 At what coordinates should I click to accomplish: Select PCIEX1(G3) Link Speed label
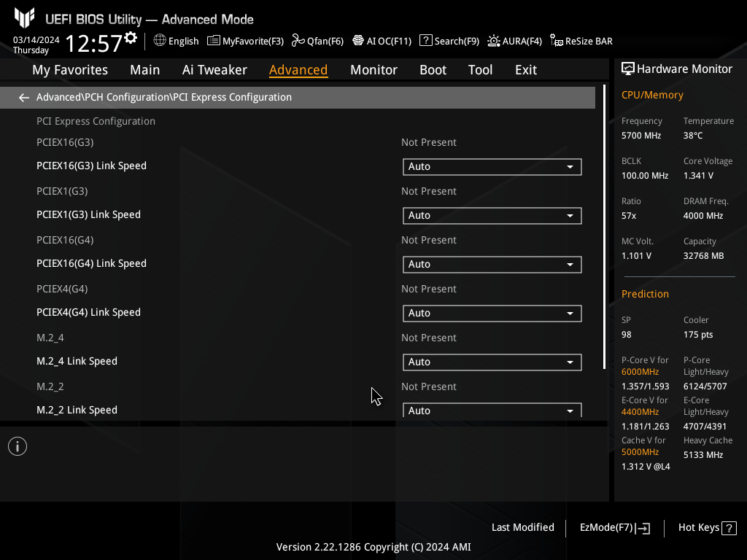88,215
